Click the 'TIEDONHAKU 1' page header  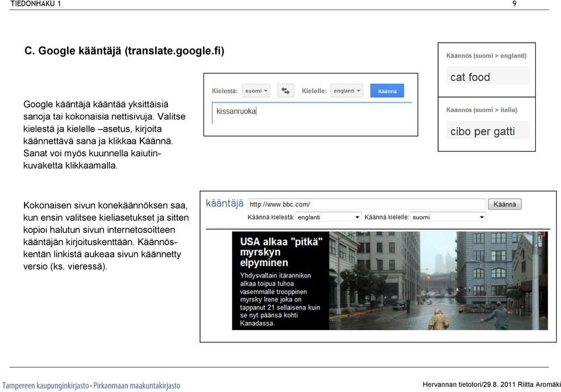(36, 4)
